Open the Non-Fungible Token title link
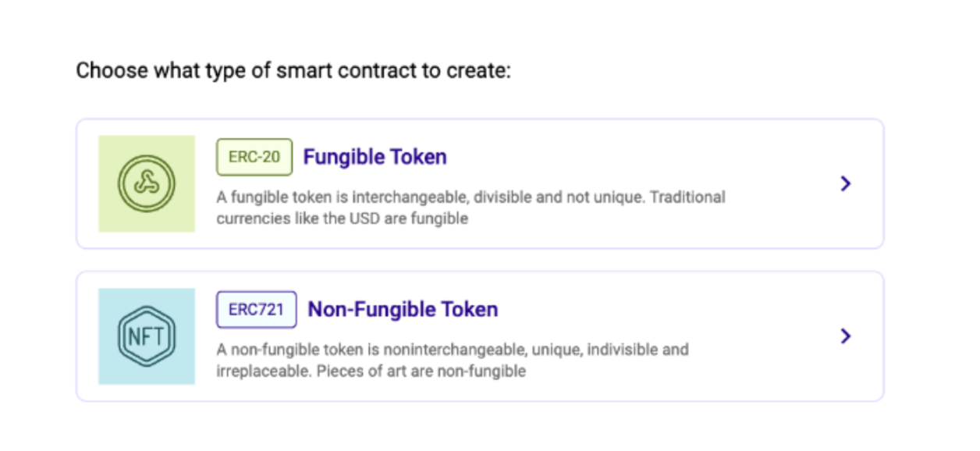 click(403, 310)
